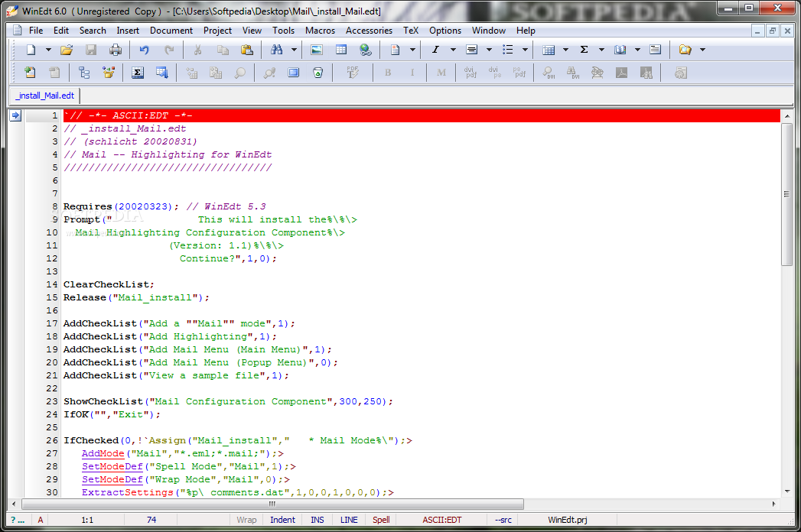
Task: Click the 'A' indicator in status bar
Action: (40, 520)
